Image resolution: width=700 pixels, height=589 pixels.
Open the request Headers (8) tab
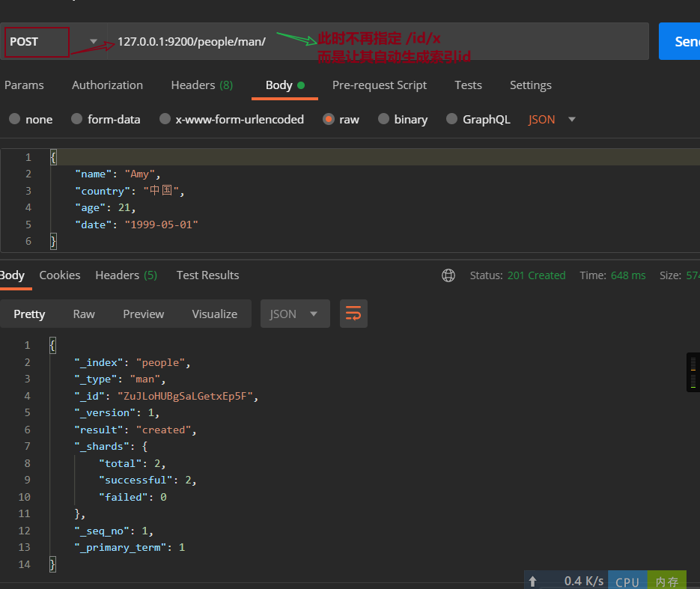(202, 85)
